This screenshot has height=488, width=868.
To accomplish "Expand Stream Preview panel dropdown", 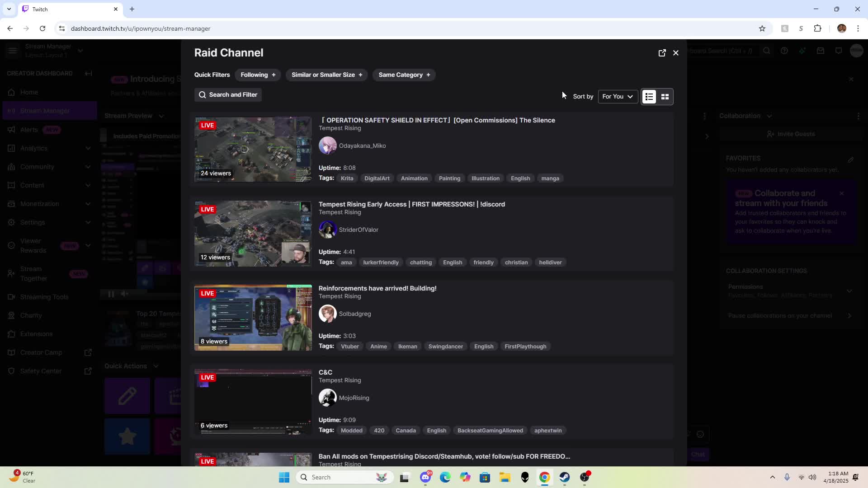I will coord(161,116).
